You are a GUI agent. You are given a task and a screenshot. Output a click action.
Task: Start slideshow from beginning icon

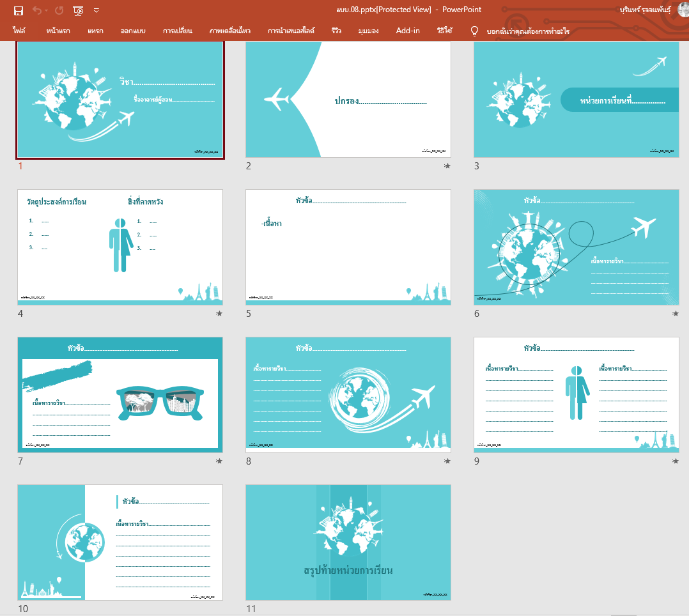pos(78,10)
